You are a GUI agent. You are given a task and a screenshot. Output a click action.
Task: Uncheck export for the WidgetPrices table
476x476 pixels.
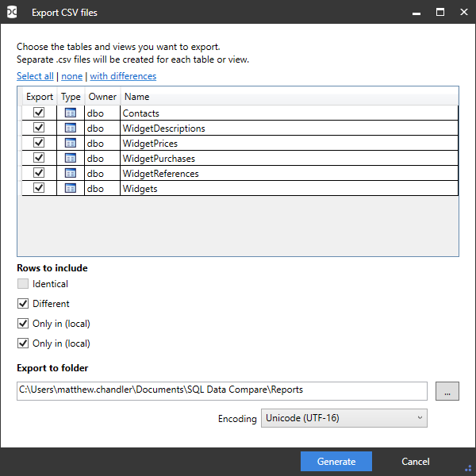[39, 144]
